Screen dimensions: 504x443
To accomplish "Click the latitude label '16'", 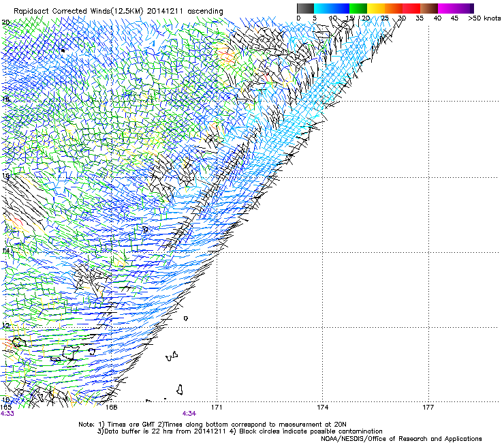I will 5,176.
